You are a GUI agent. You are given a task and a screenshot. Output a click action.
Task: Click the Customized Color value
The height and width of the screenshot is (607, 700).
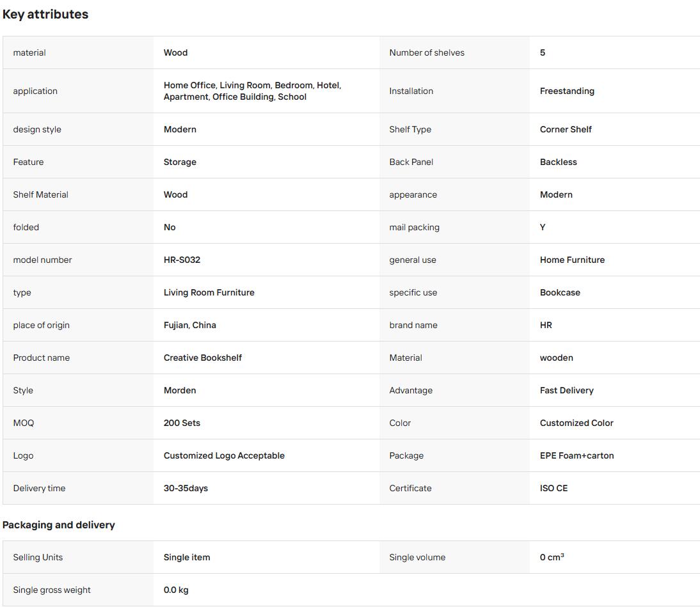577,423
